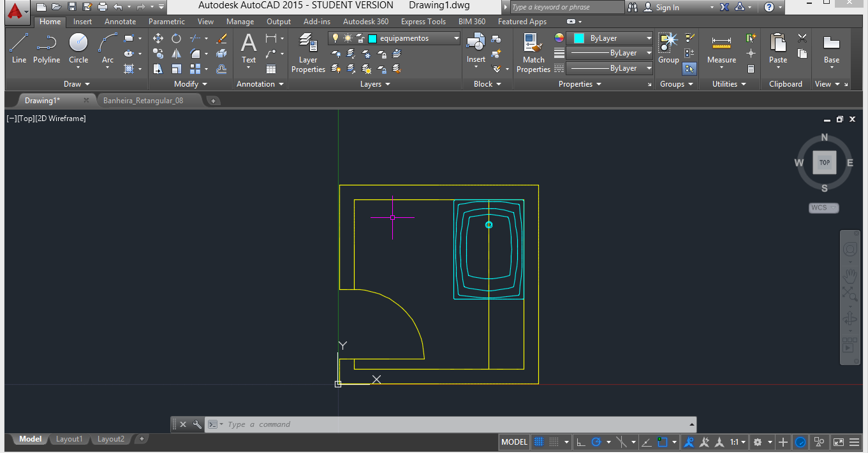The height and width of the screenshot is (453, 868).
Task: Toggle 2D object snap in status bar
Action: click(663, 442)
